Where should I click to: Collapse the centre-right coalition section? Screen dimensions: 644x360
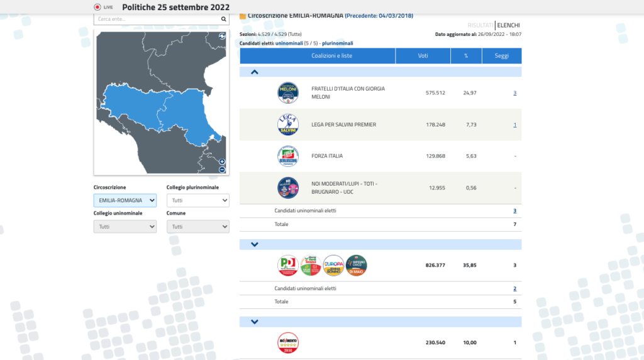255,72
